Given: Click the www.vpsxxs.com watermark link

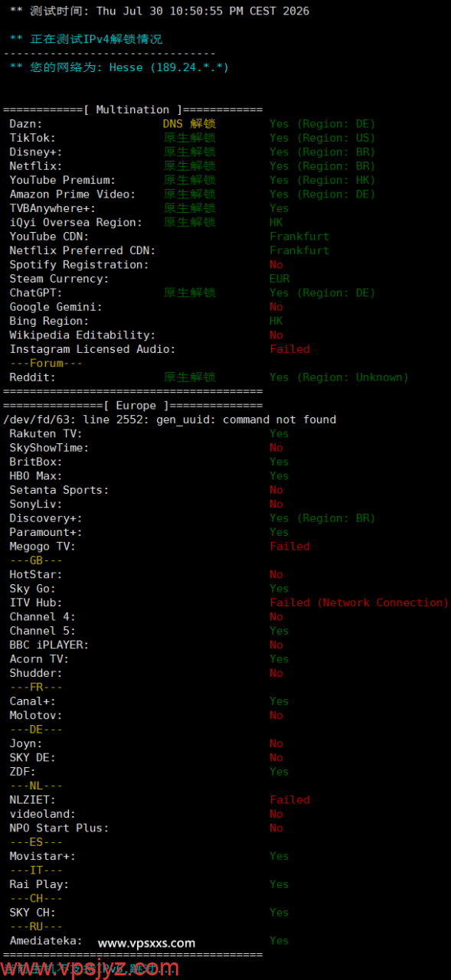Looking at the screenshot, I should (x=146, y=943).
